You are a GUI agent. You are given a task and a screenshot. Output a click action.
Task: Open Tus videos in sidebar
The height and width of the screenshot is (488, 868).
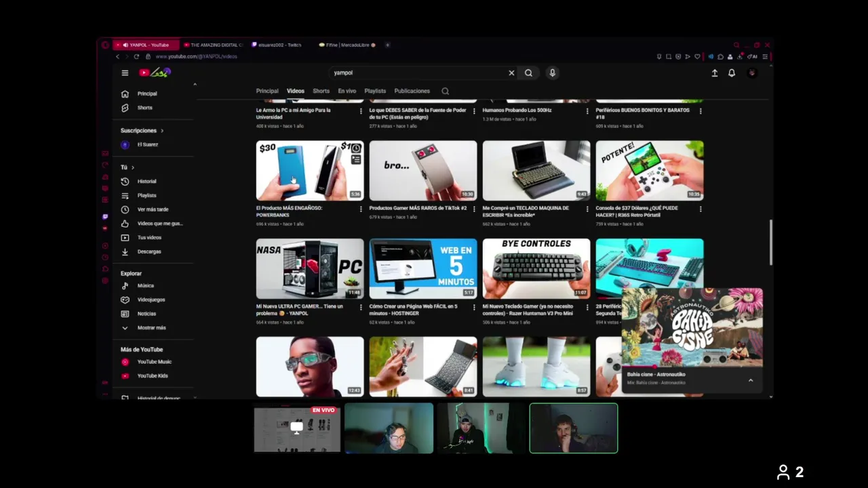click(x=149, y=237)
